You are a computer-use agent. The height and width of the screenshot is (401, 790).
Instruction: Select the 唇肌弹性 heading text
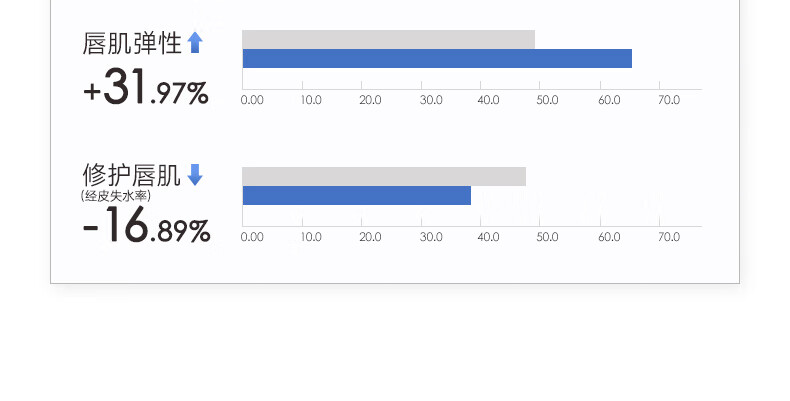[x=132, y=43]
